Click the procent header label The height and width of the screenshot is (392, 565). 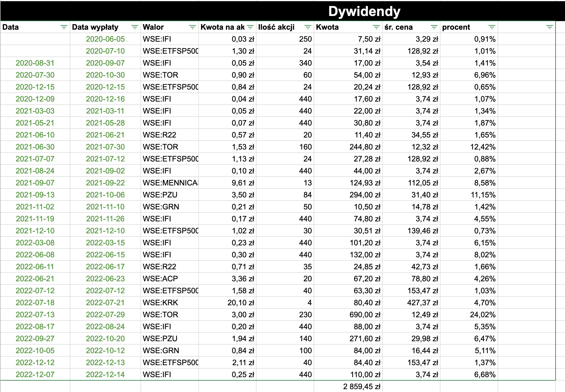point(456,27)
